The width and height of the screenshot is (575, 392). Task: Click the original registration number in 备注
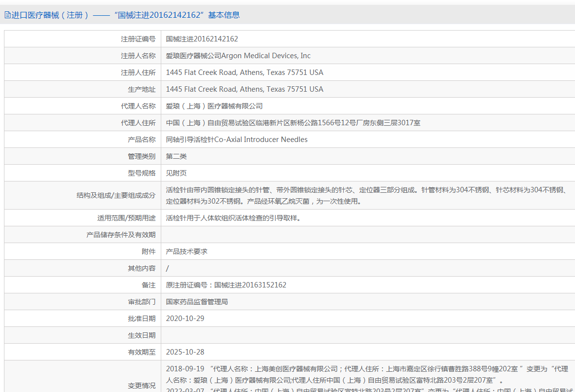click(x=226, y=285)
